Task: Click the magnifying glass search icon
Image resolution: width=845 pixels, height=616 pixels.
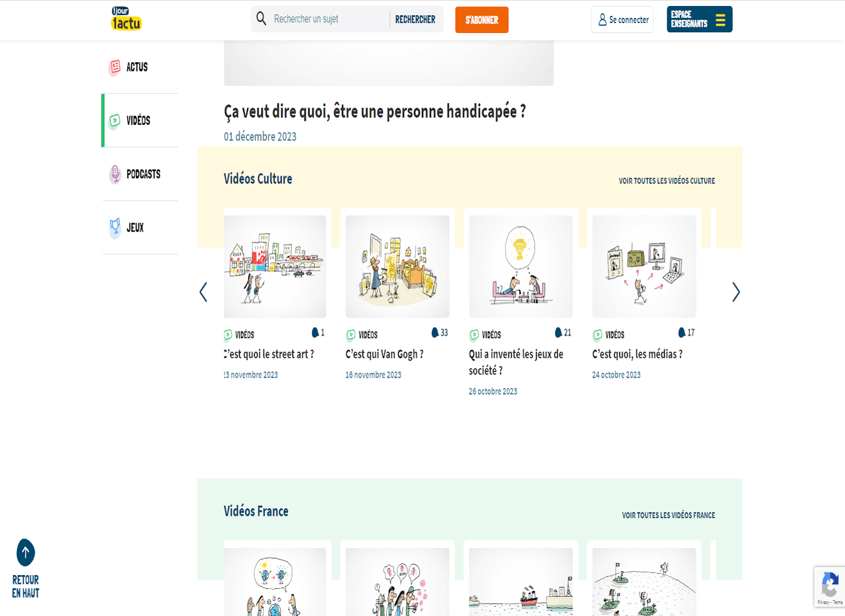Action: (261, 18)
